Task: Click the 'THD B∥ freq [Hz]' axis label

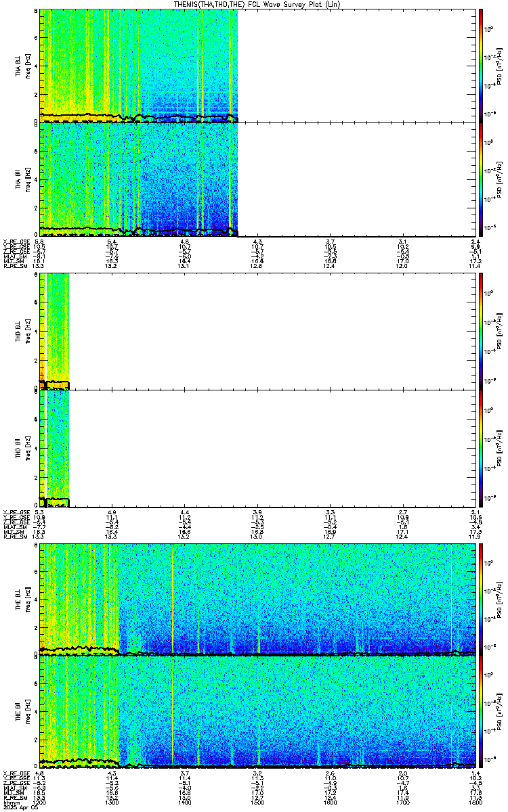Action: tap(22, 448)
